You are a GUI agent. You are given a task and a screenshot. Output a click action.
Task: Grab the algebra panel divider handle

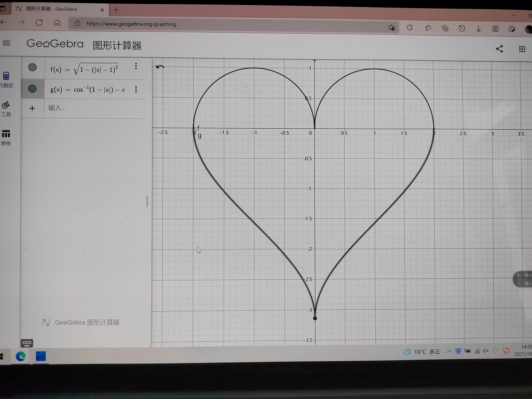[x=147, y=202]
